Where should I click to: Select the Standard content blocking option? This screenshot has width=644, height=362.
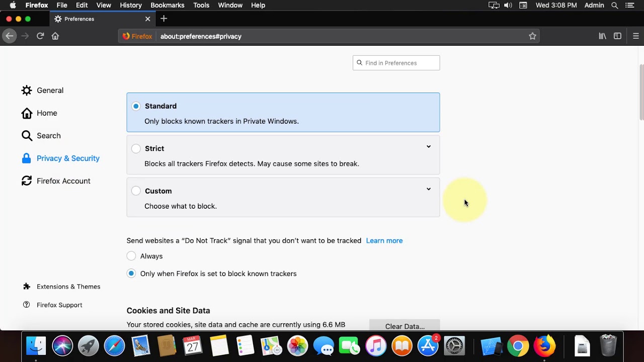coord(136,106)
